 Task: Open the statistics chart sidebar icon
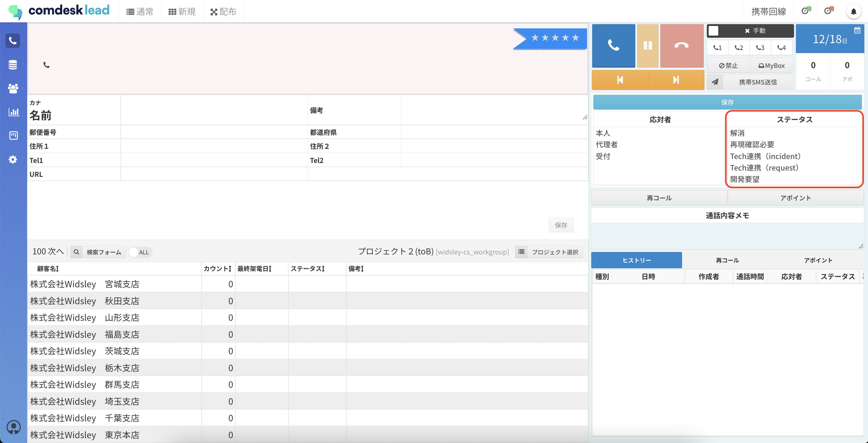[x=14, y=112]
